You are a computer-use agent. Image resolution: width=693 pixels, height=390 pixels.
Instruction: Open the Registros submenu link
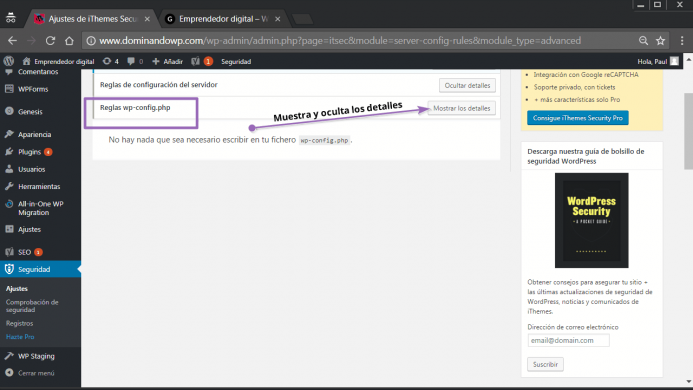point(19,323)
